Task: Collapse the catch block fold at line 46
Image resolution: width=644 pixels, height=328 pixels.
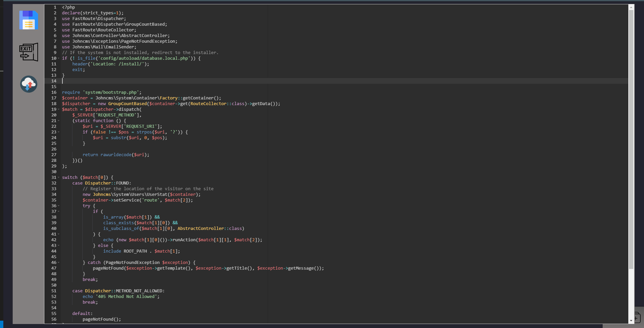Action: [x=59, y=263]
